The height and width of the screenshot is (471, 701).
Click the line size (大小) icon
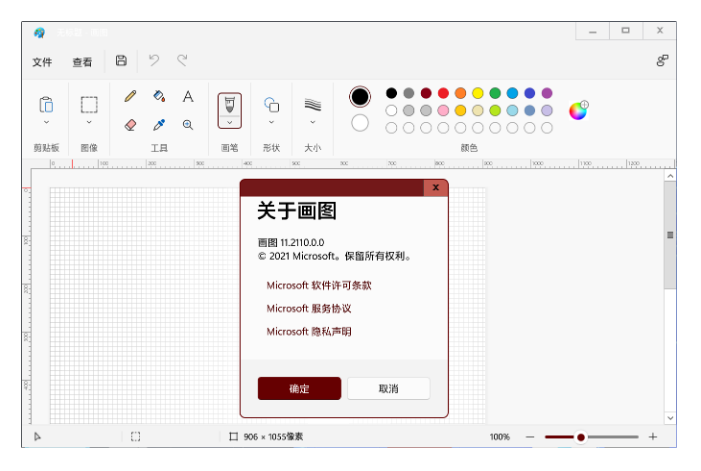coord(312,105)
